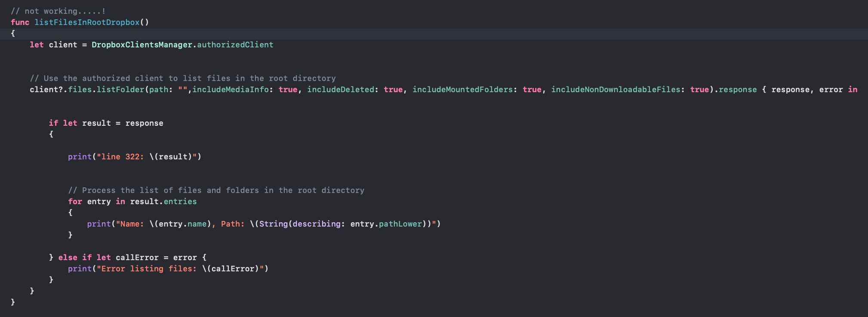Viewport: 868px width, 317px height.
Task: Click the "not working" comment line
Action: tap(58, 11)
